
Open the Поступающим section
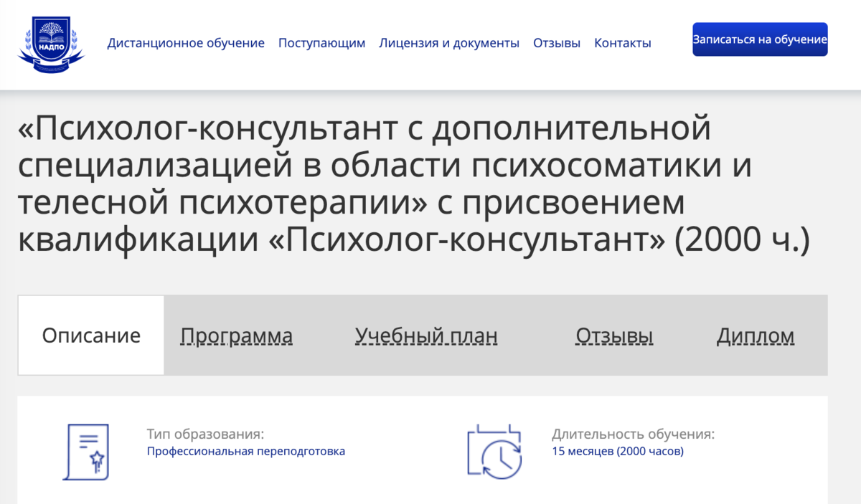pos(321,43)
